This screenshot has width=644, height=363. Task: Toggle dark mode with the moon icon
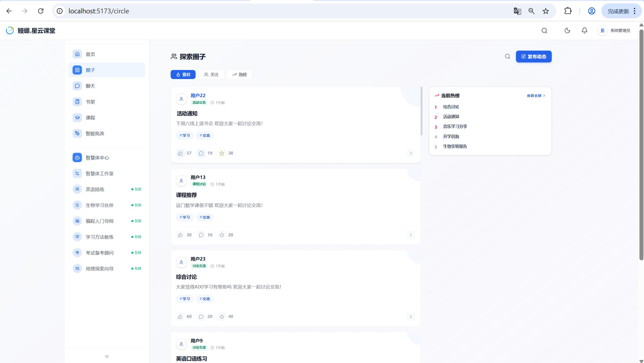(567, 31)
